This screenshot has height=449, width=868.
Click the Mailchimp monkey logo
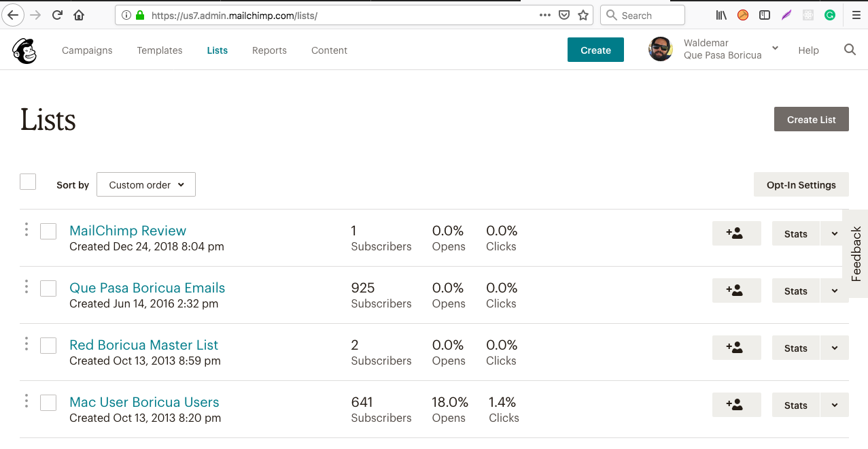click(24, 51)
